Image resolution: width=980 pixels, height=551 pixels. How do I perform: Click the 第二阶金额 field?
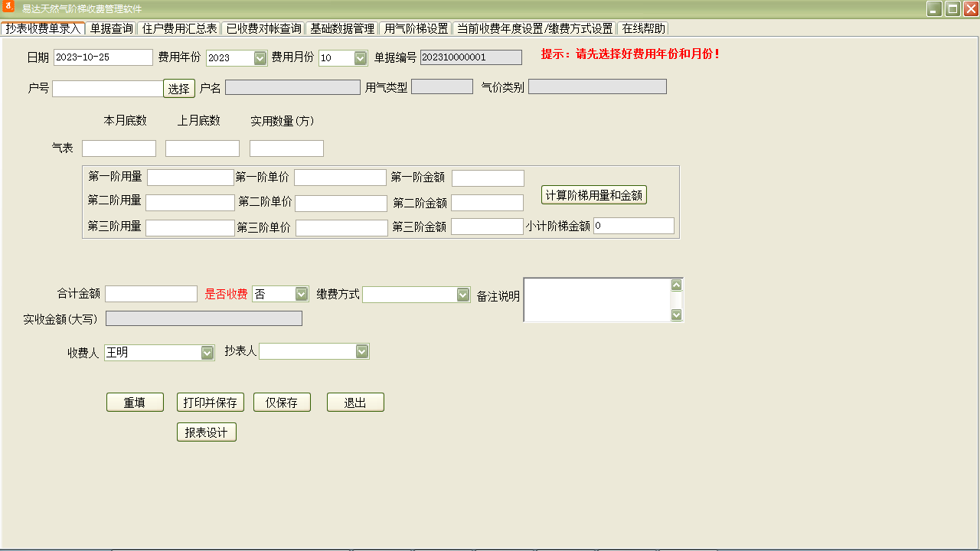[487, 203]
